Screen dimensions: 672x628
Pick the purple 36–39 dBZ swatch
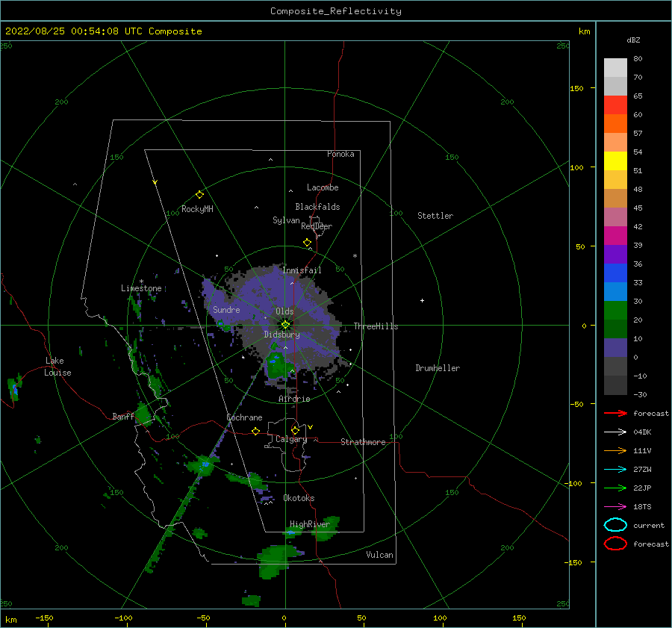click(615, 254)
